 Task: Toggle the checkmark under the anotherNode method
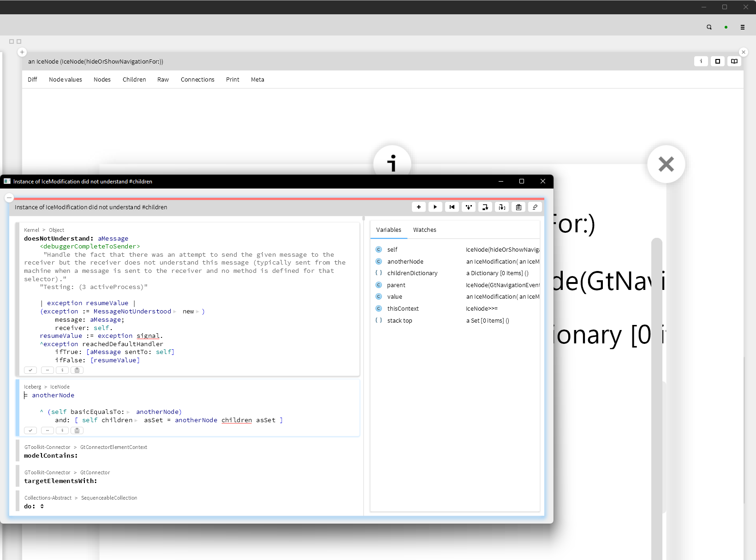click(30, 430)
